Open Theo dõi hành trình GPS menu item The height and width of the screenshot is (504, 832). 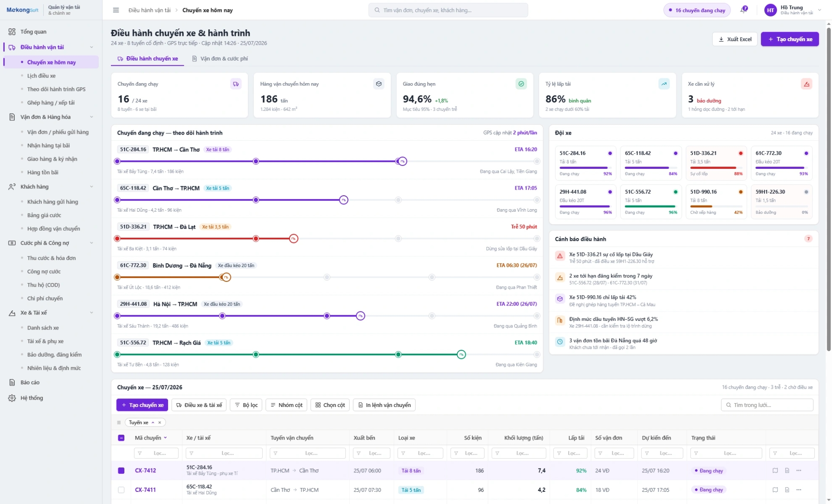point(56,89)
